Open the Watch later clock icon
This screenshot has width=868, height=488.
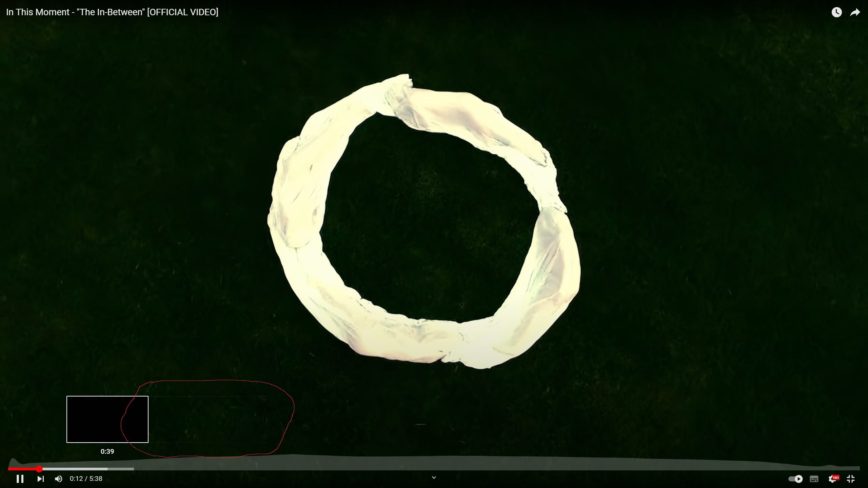click(836, 12)
